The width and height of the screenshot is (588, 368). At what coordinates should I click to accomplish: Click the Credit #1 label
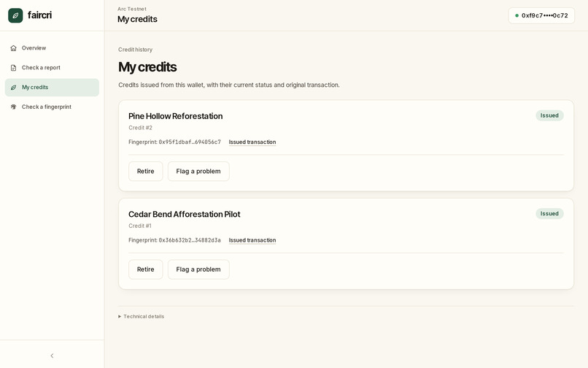[140, 226]
